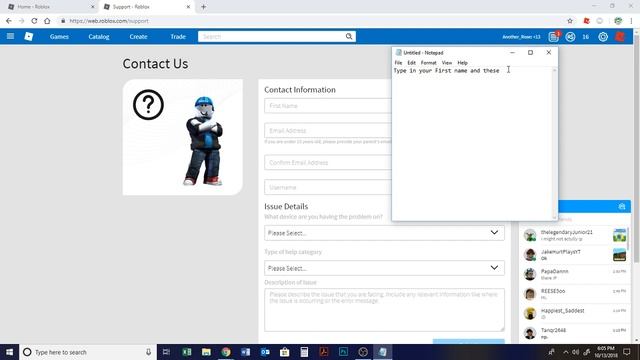640x360 pixels.
Task: Go to Create in Roblox navbar
Action: [138, 37]
